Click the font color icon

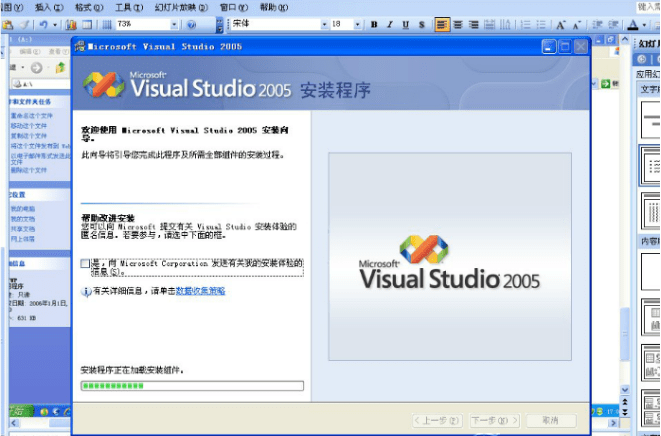click(634, 23)
